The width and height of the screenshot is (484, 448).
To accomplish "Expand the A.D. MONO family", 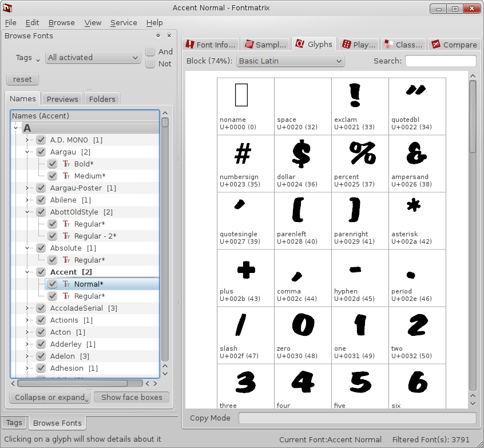I will click(x=27, y=140).
